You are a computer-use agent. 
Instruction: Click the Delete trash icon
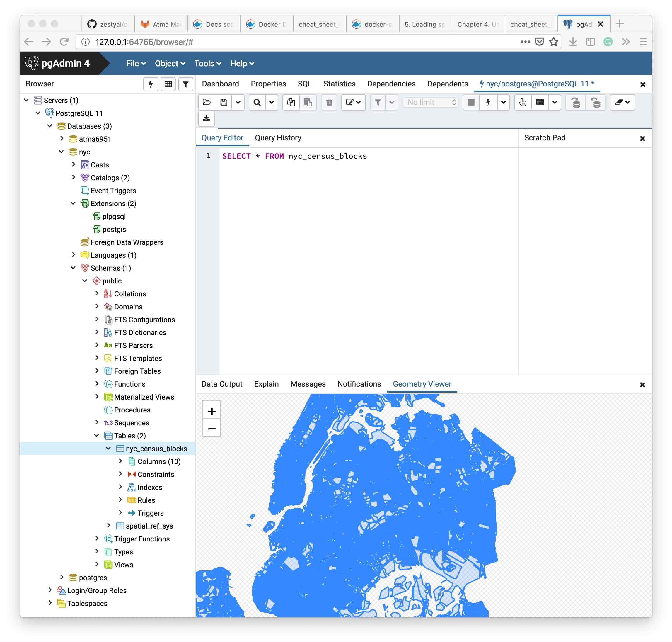(x=329, y=102)
